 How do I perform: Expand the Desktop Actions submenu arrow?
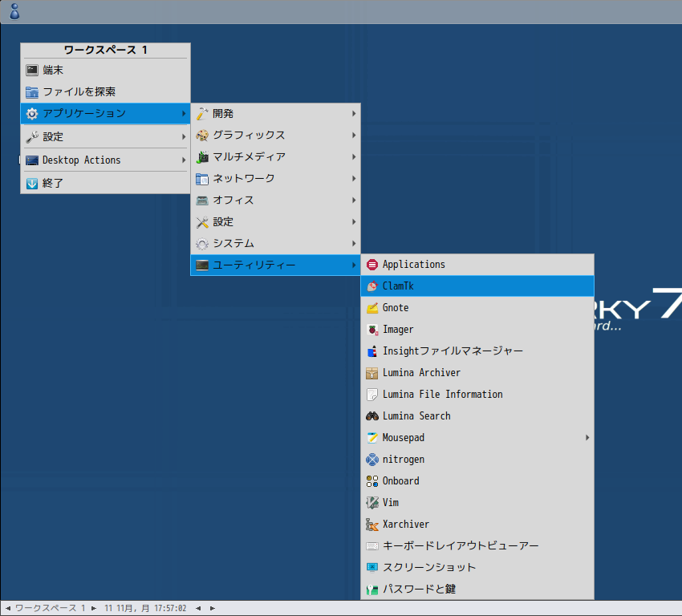(x=184, y=160)
